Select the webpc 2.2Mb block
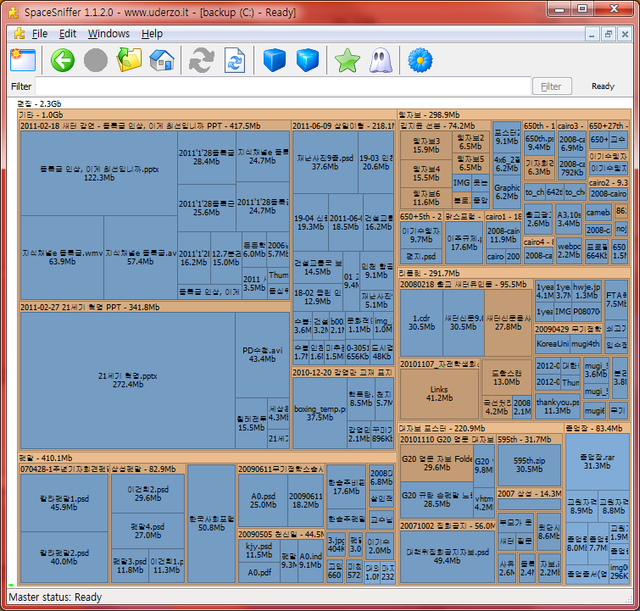The width and height of the screenshot is (640, 611). (569, 250)
